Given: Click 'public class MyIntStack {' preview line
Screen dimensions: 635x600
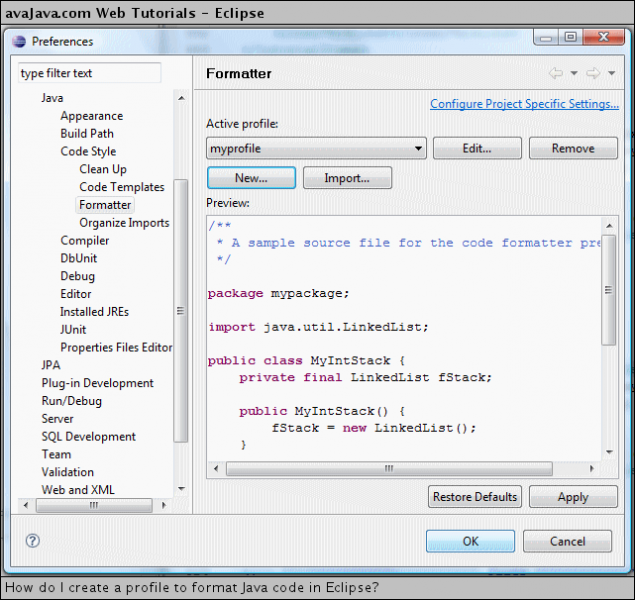Looking at the screenshot, I should (x=306, y=360).
